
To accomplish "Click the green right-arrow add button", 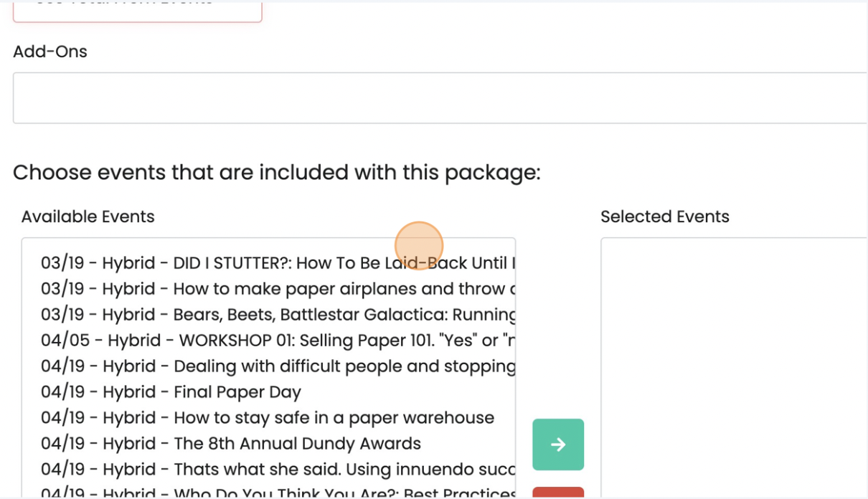I will (x=558, y=445).
